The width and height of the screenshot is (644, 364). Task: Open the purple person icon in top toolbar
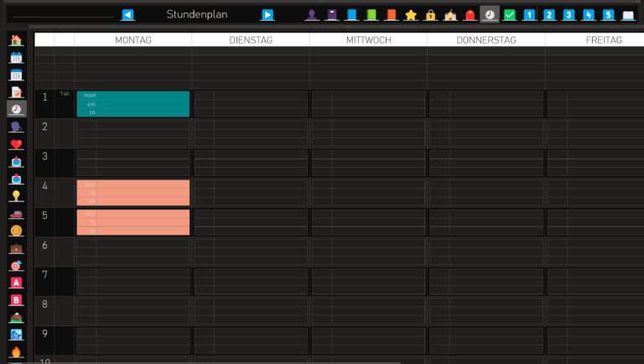[x=312, y=15]
